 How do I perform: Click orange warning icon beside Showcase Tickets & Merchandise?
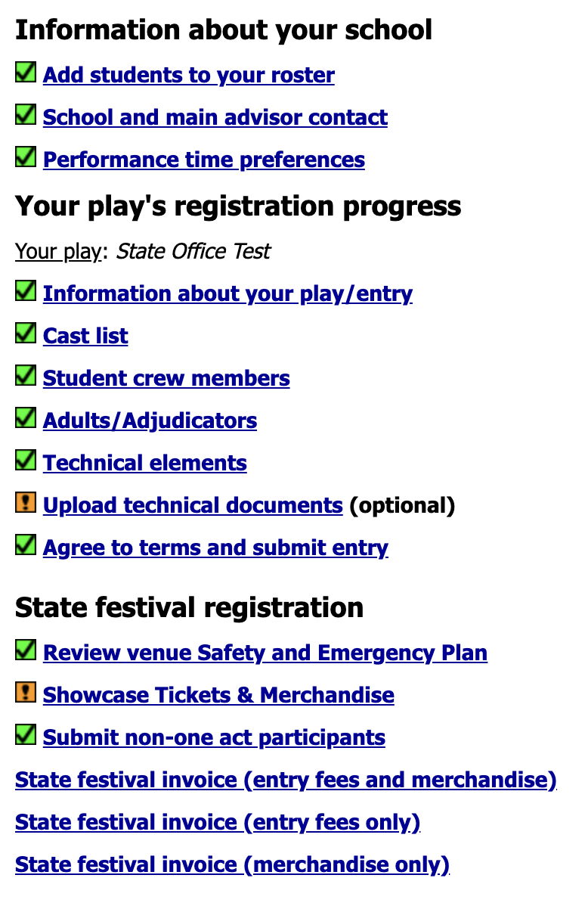pyautogui.click(x=26, y=693)
